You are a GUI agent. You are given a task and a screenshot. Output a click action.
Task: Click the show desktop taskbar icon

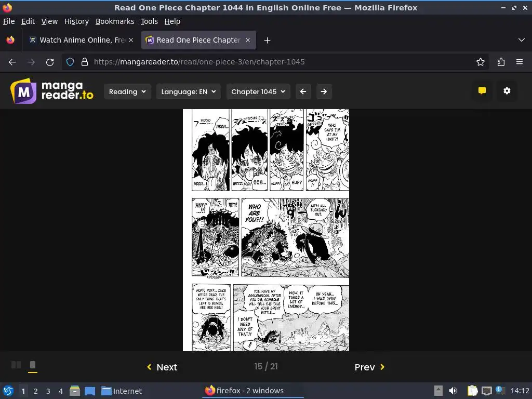90,391
